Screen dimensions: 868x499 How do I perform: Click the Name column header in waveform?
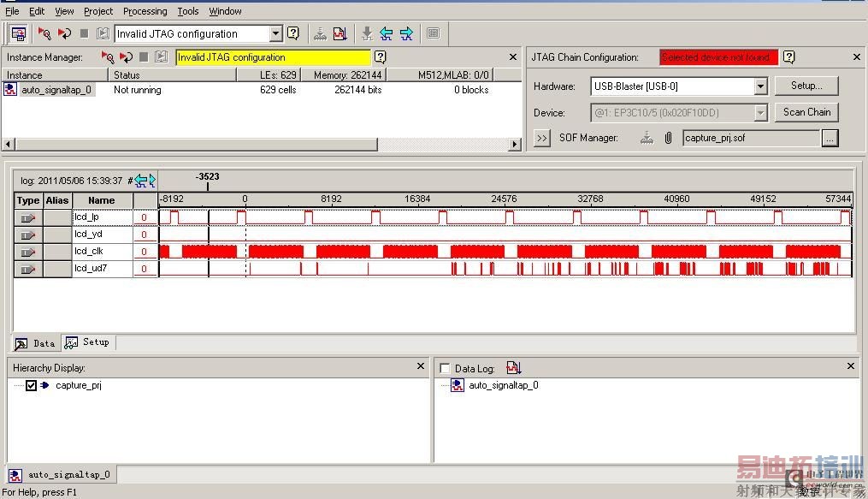102,200
